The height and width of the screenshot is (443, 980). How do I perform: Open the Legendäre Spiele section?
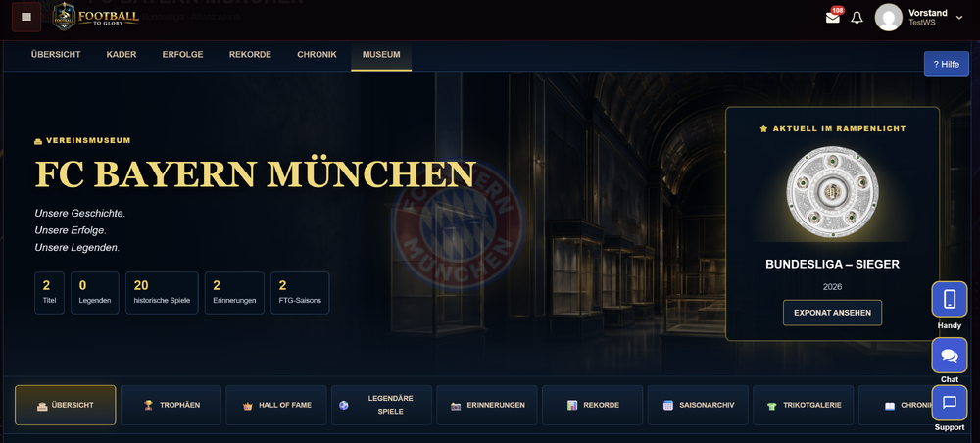pos(381,405)
